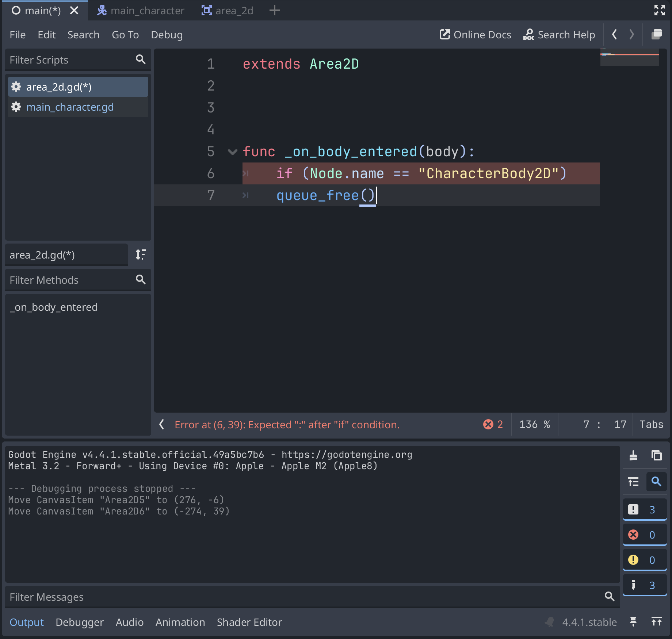Pin the bottom panel
The height and width of the screenshot is (639, 672).
click(633, 621)
